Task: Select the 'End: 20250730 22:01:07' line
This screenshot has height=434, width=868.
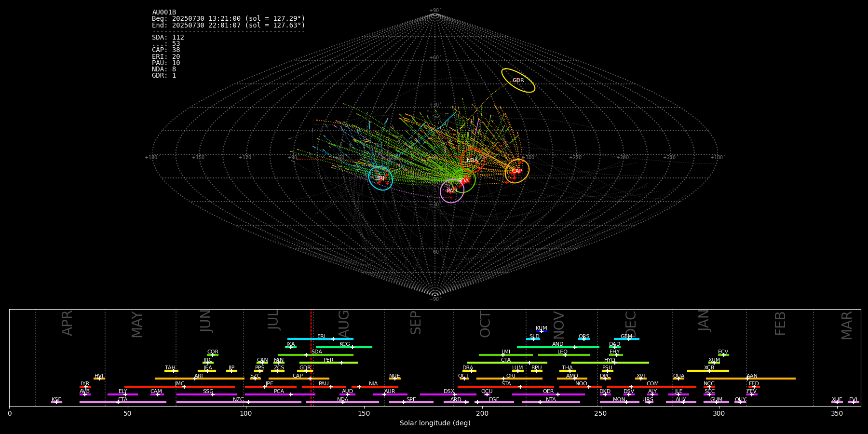Action: click(x=229, y=25)
